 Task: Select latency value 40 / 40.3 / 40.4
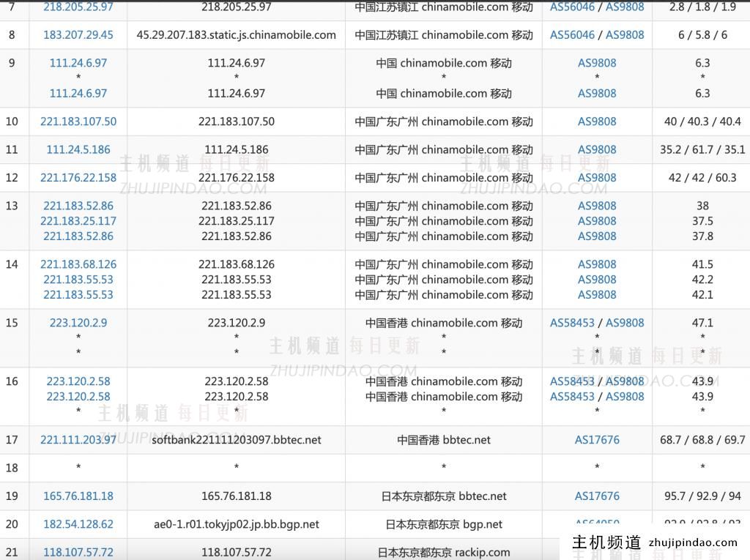point(702,122)
